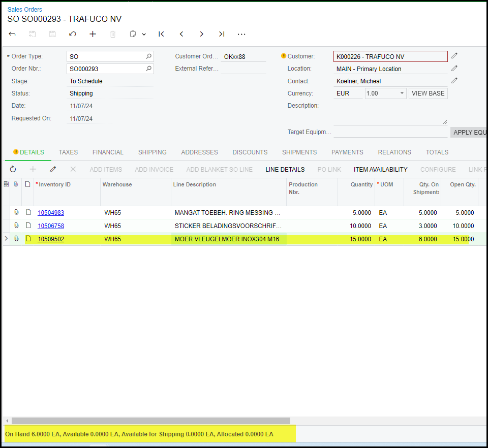
Task: Switch to the Shipments tab
Action: coord(299,152)
